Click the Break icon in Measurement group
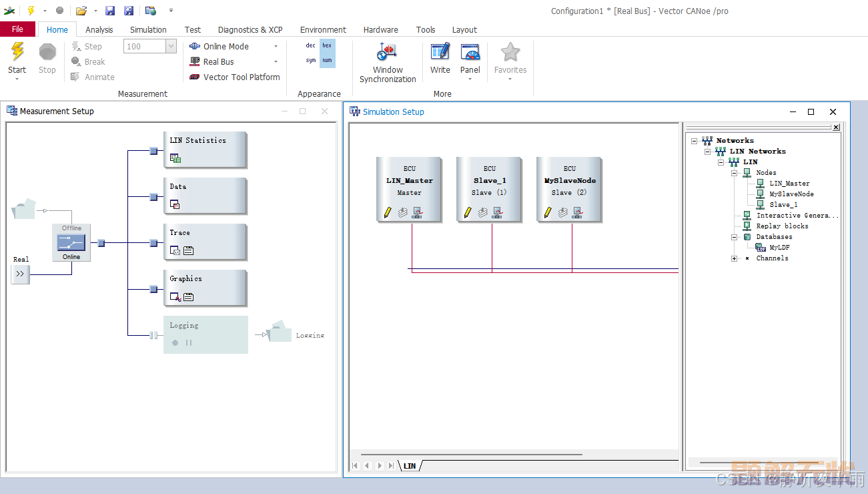This screenshot has height=494, width=868. coord(76,61)
